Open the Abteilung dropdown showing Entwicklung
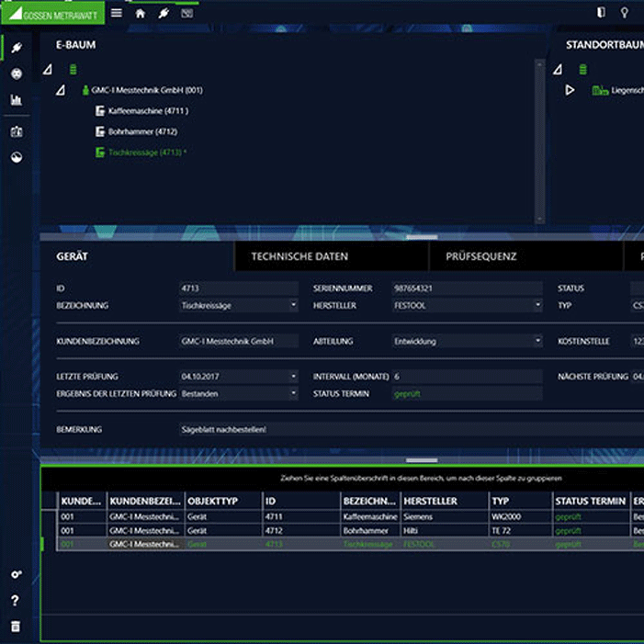This screenshot has height=644, width=644. [537, 341]
